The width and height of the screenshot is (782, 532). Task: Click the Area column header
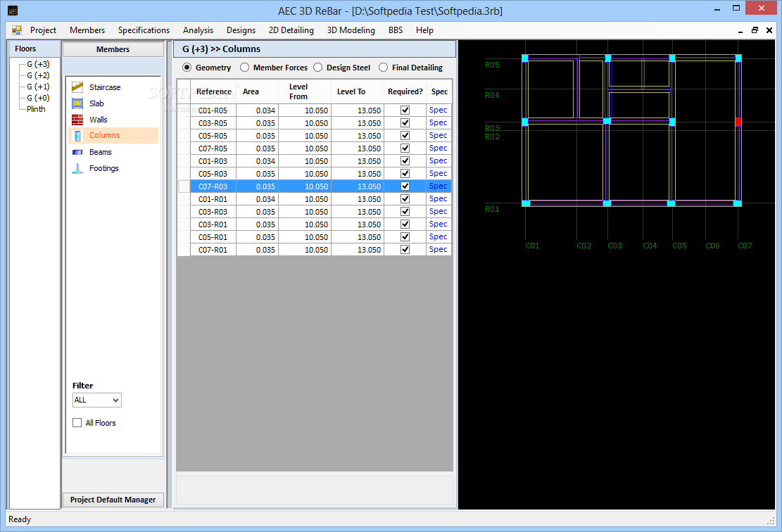[x=258, y=91]
